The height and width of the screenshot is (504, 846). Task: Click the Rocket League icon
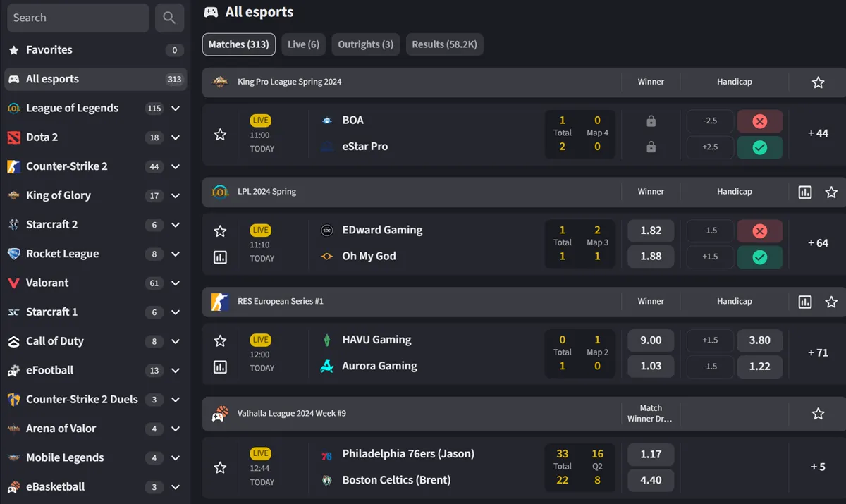point(13,253)
